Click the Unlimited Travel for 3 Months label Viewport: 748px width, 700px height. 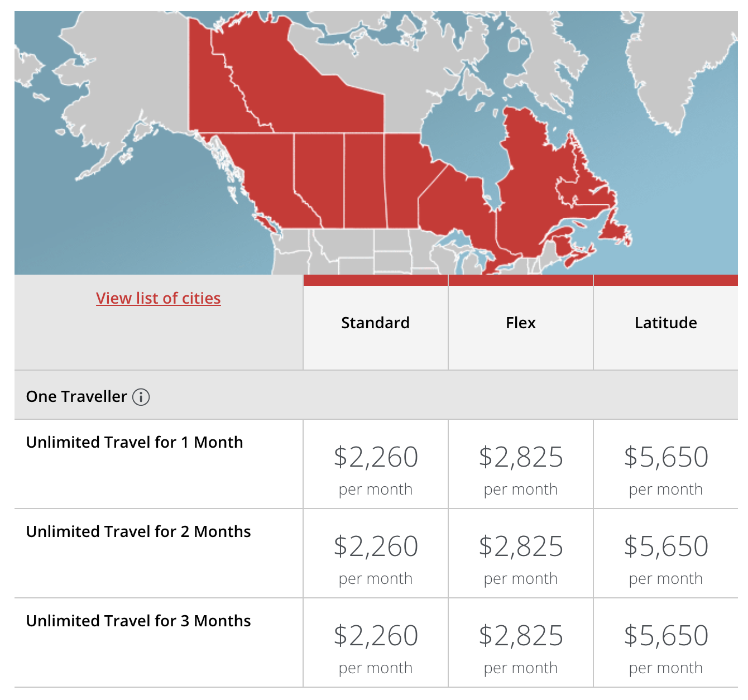[x=138, y=621]
